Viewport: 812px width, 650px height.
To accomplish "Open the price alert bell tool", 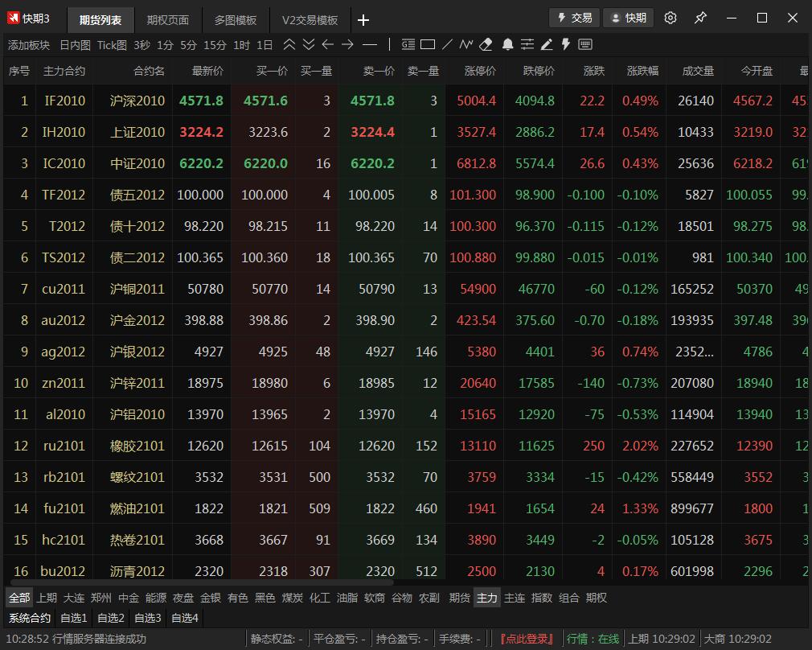I will pos(506,46).
